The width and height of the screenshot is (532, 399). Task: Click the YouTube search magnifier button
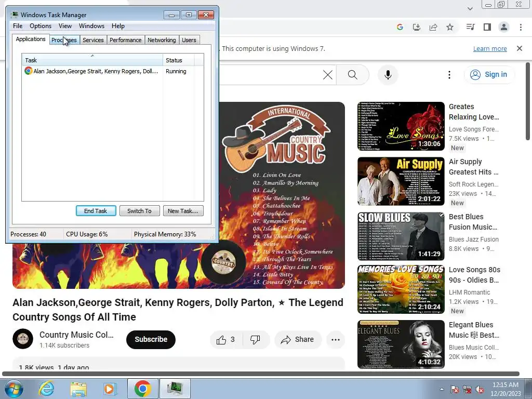(353, 75)
